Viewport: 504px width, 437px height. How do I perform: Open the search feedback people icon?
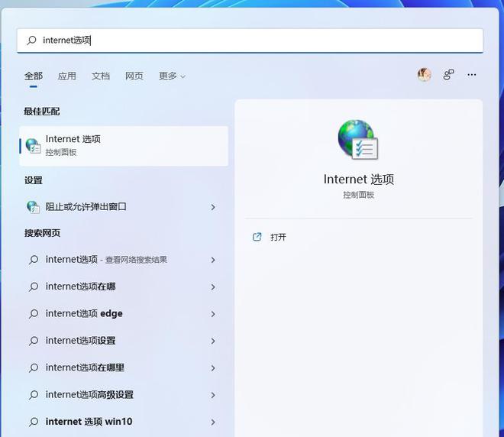point(448,75)
